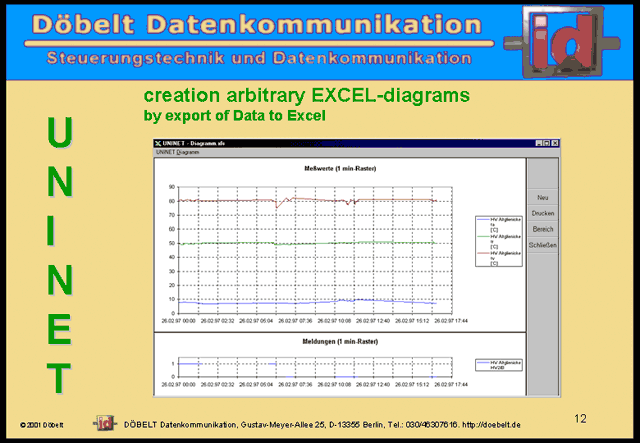
Task: Click the Neu button in the side panel
Action: tap(542, 197)
